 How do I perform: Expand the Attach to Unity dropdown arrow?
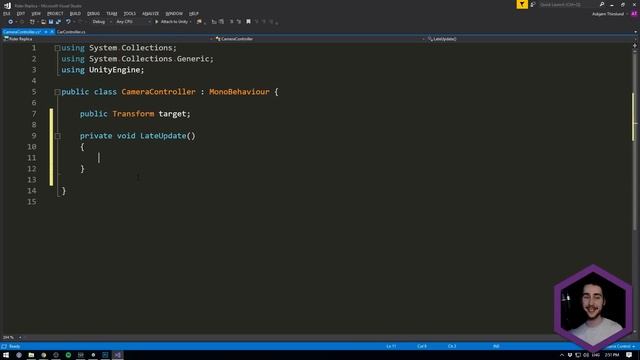click(x=191, y=22)
